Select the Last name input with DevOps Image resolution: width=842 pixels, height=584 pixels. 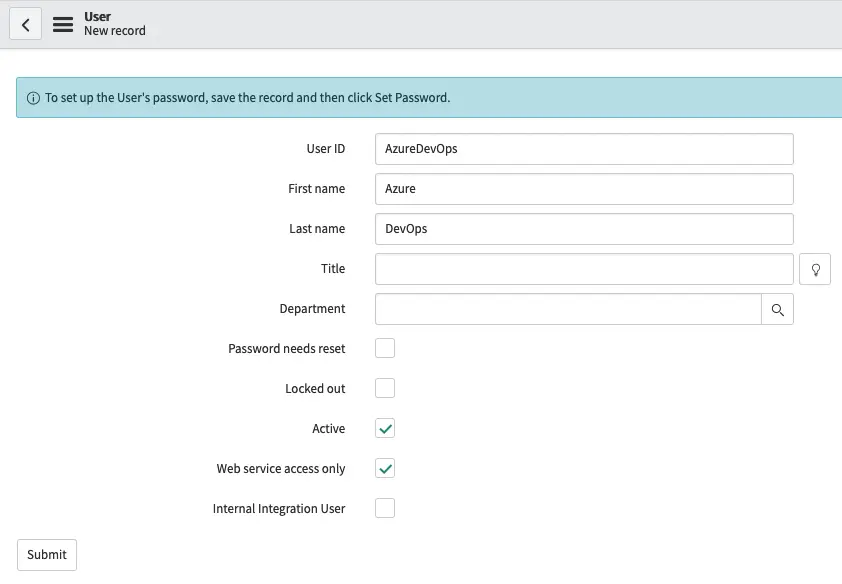coord(583,229)
